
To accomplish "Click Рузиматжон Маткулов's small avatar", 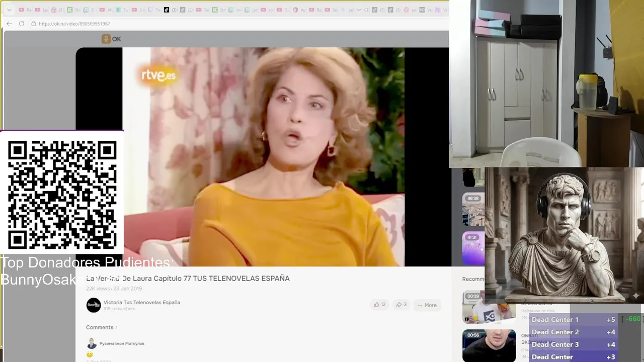I will click(x=92, y=343).
